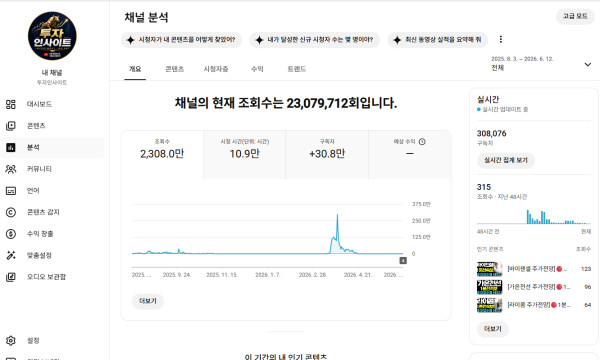The image size is (600, 360).
Task: Click the 대시보드 menu label
Action: tap(39, 104)
